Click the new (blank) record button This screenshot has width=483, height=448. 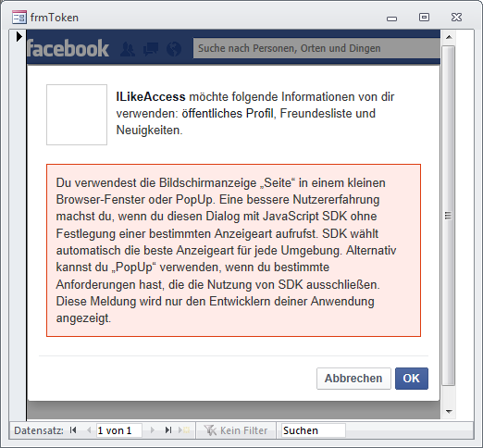(x=184, y=430)
